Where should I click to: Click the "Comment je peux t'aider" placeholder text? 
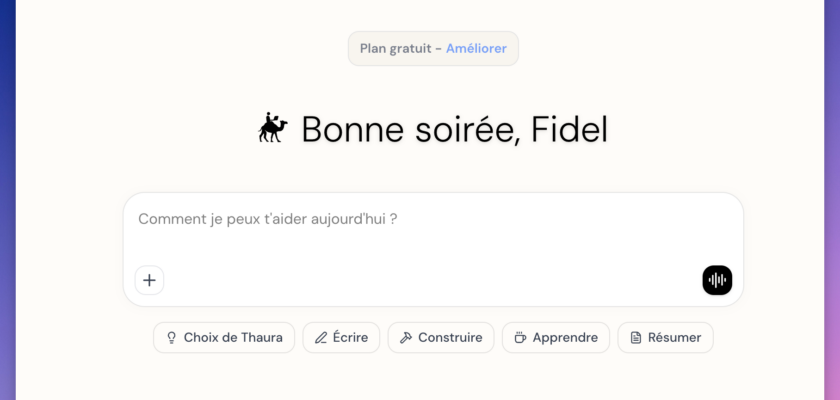267,218
